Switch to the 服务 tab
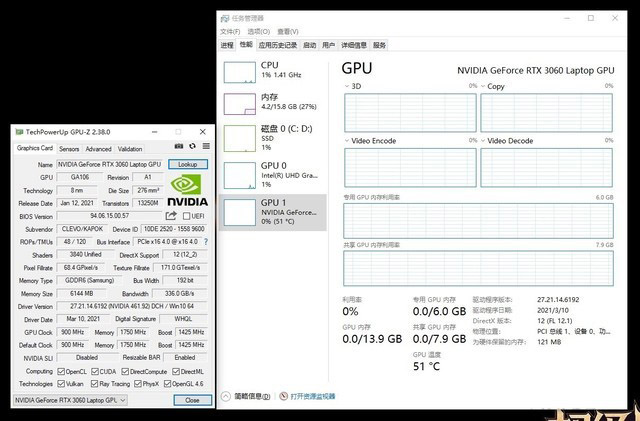 tap(379, 45)
